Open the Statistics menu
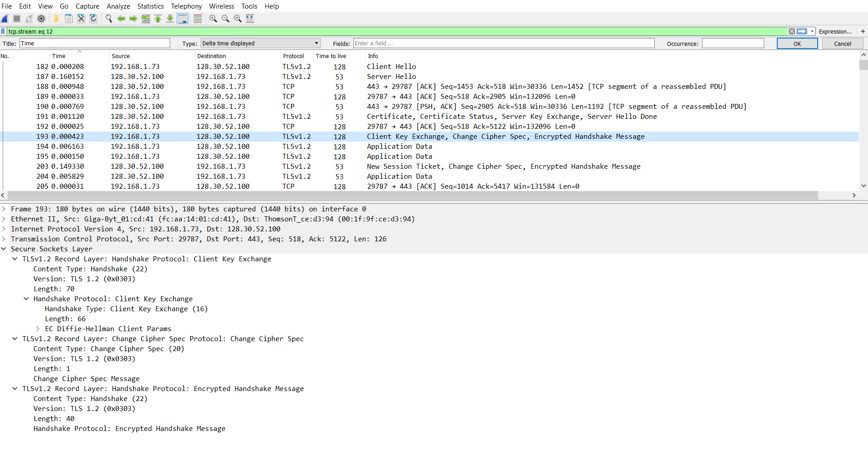Viewport: 868px width, 465px height. 151,6
